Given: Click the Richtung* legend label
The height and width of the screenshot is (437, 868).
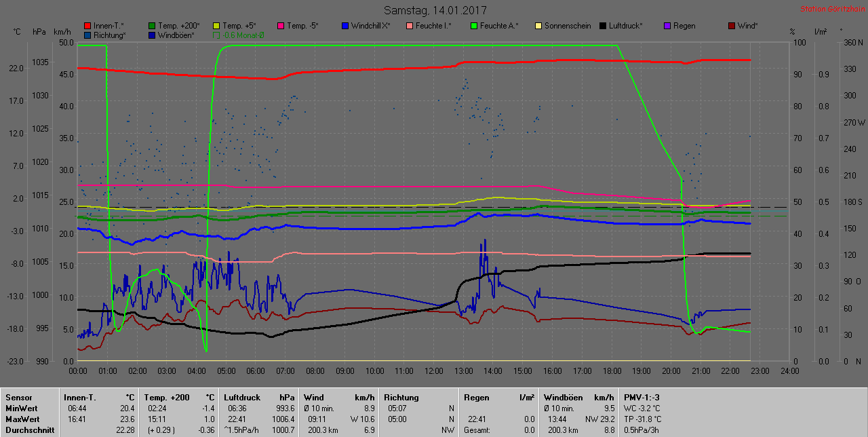Looking at the screenshot, I should [x=110, y=35].
